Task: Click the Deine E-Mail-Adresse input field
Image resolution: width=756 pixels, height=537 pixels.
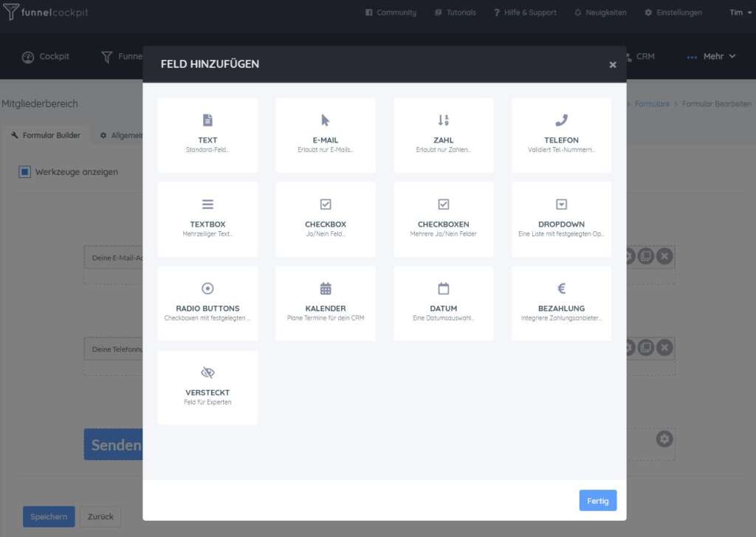Action: pos(114,258)
